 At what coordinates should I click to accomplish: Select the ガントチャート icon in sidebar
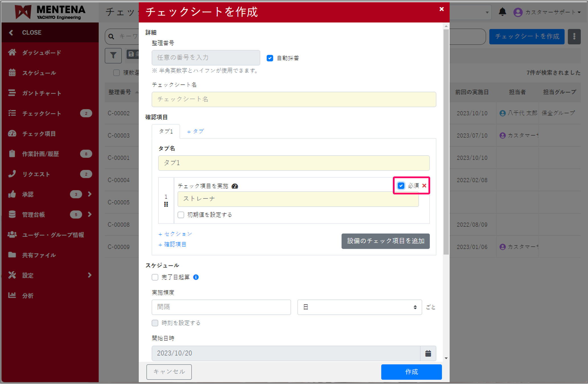(12, 93)
